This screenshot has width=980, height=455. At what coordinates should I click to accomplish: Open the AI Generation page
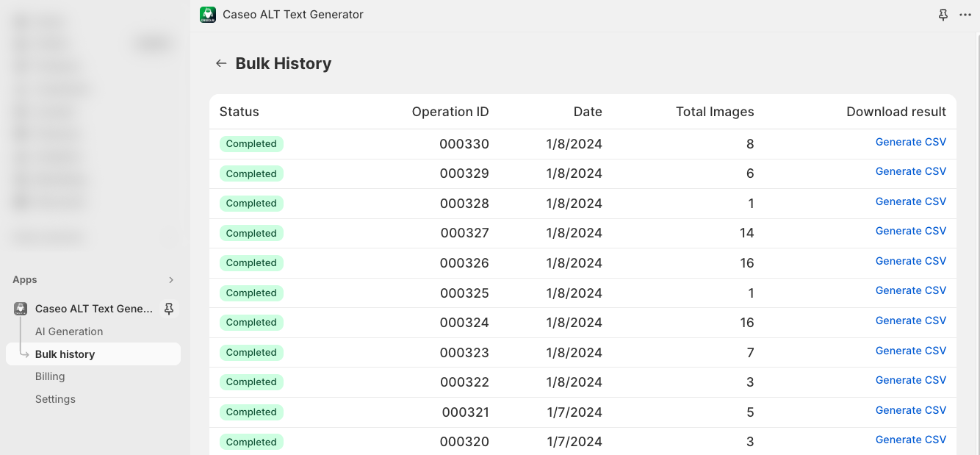pyautogui.click(x=69, y=332)
